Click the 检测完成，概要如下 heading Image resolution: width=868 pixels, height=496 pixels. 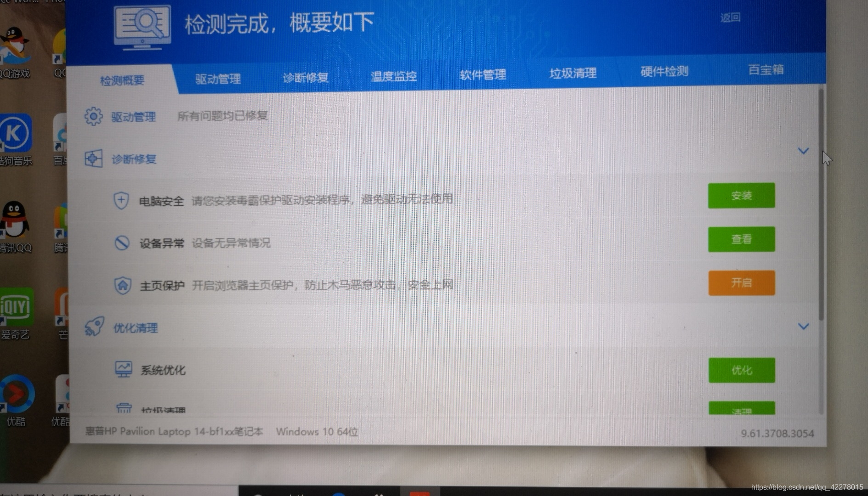(x=279, y=23)
